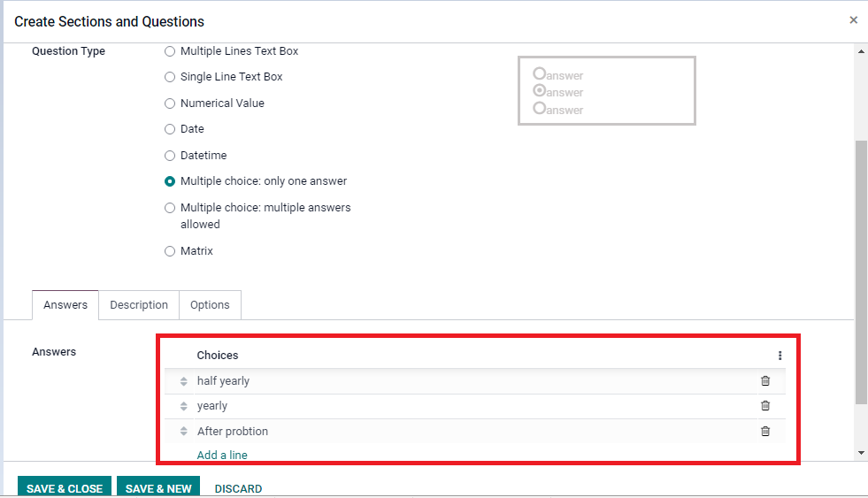868x498 pixels.
Task: Open the Description tab
Action: [139, 305]
